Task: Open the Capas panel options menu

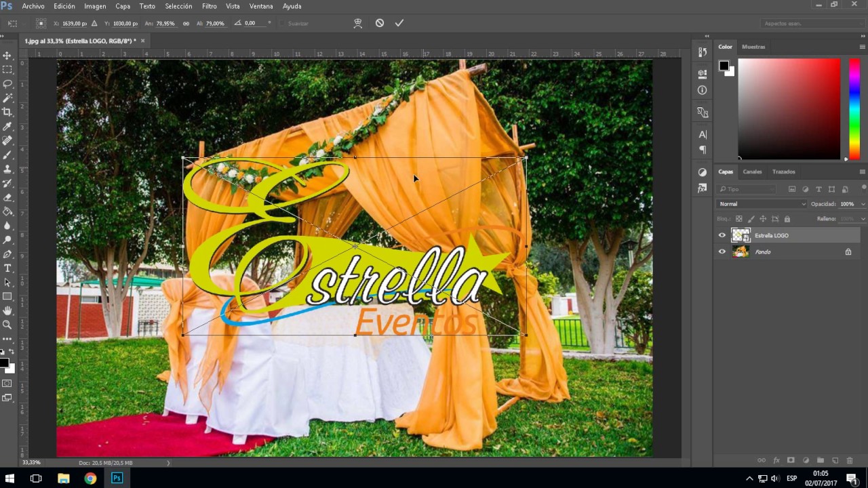Action: tap(862, 171)
